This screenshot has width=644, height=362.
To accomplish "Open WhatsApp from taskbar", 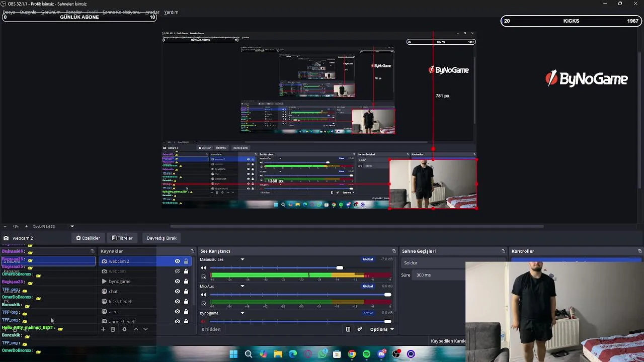I will [x=323, y=354].
